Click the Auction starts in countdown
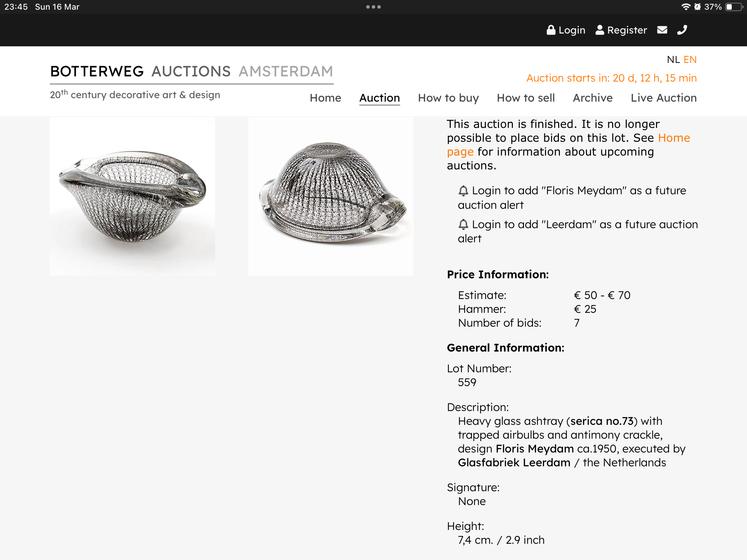 611,78
